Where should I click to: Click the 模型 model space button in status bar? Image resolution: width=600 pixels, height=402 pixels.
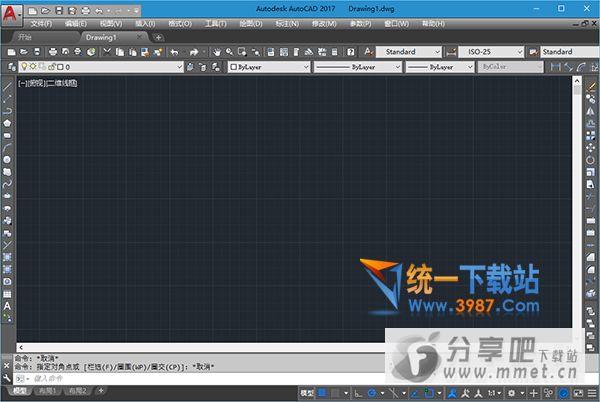pyautogui.click(x=307, y=393)
